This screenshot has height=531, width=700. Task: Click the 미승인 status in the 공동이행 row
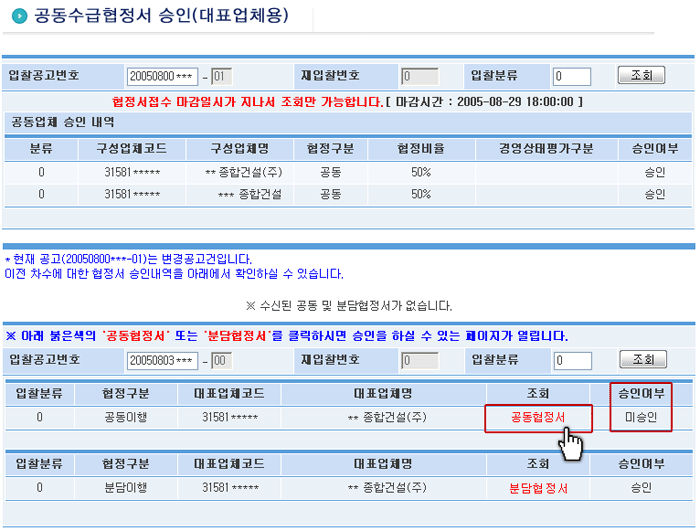(x=639, y=417)
